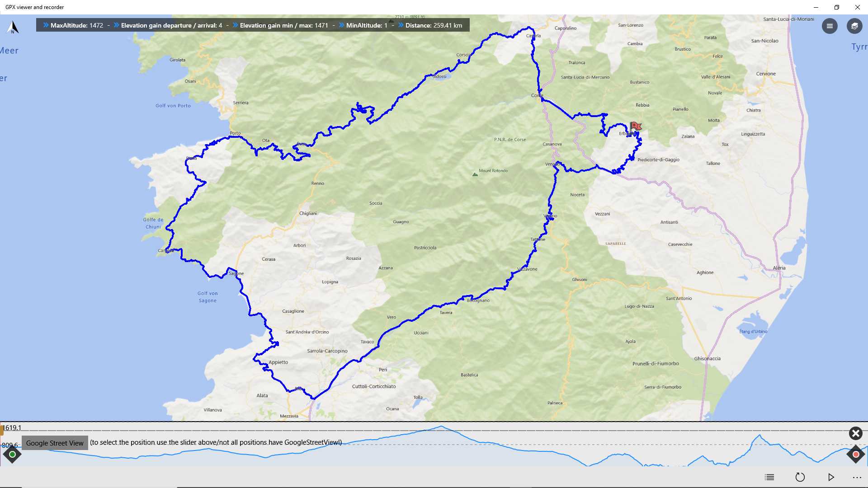This screenshot has width=868, height=488.
Task: Click the orange elevation slider handle
Action: click(x=2, y=429)
